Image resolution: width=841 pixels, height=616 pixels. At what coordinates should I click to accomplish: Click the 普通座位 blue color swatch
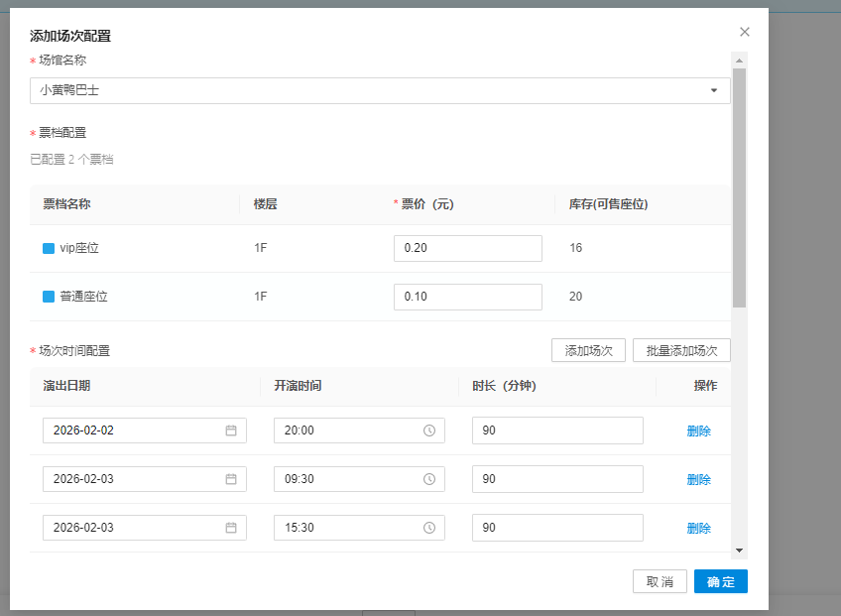pos(49,297)
